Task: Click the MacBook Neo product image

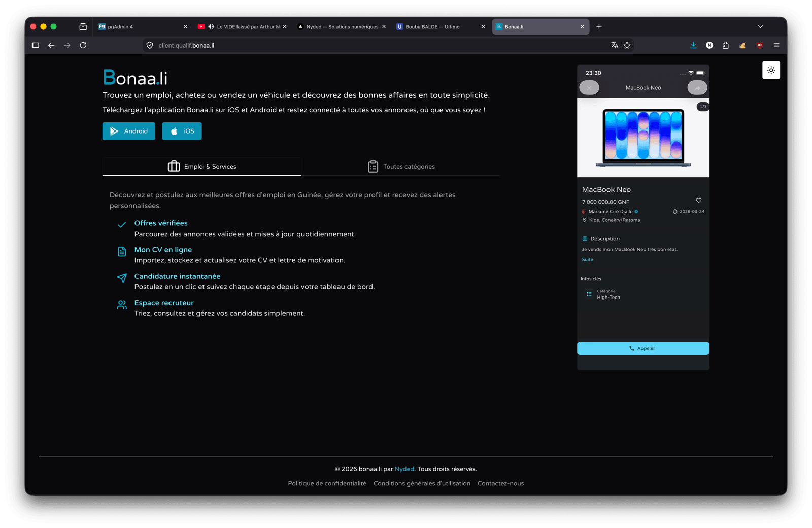Action: (x=643, y=138)
